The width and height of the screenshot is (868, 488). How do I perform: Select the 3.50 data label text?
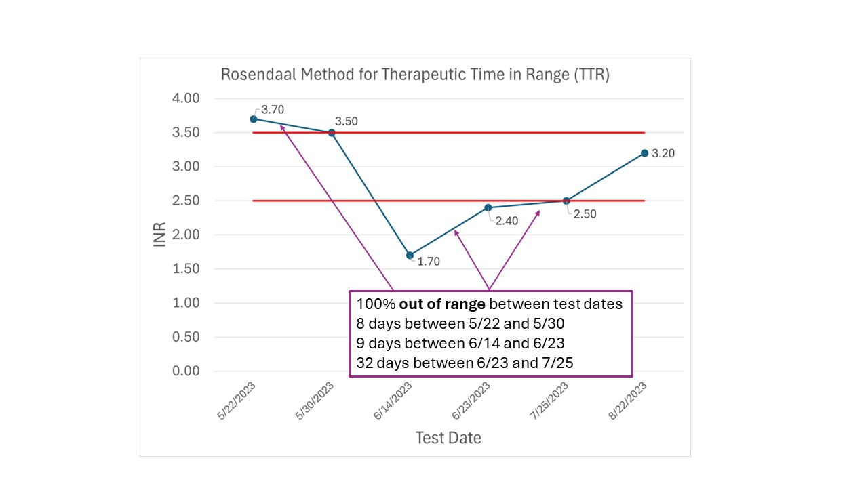tap(347, 122)
